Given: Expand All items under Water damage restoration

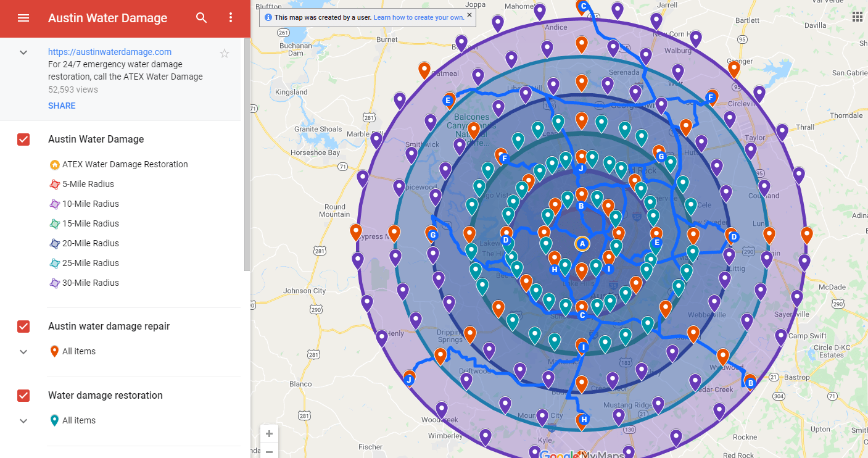Looking at the screenshot, I should (23, 421).
